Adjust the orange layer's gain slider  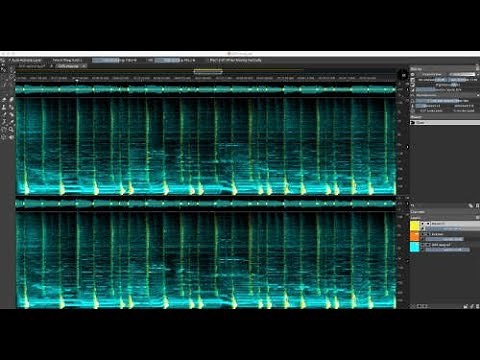[445, 239]
